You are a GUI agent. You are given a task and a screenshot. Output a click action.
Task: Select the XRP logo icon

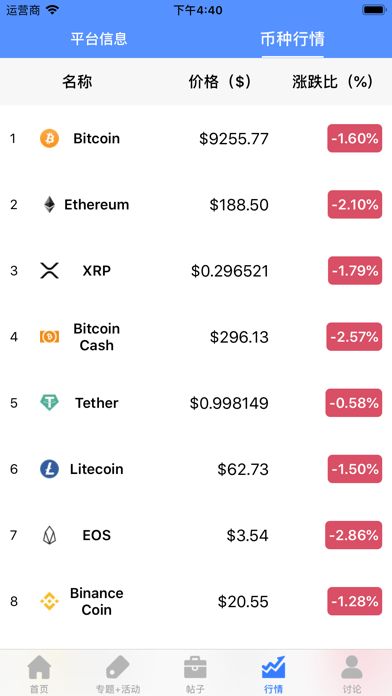(x=49, y=270)
